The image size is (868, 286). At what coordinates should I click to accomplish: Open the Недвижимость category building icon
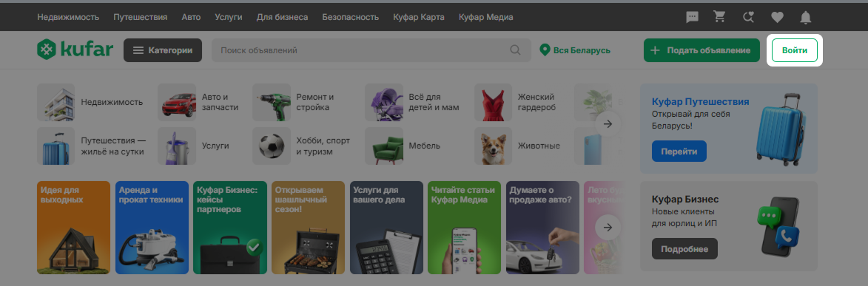tap(56, 102)
